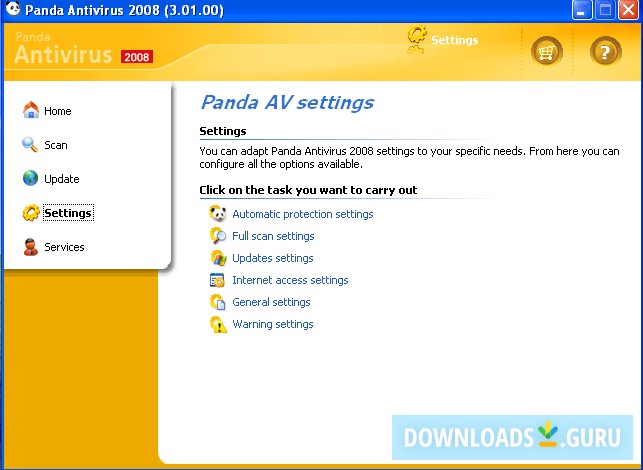Open General settings link
This screenshot has height=470, width=643.
[271, 302]
